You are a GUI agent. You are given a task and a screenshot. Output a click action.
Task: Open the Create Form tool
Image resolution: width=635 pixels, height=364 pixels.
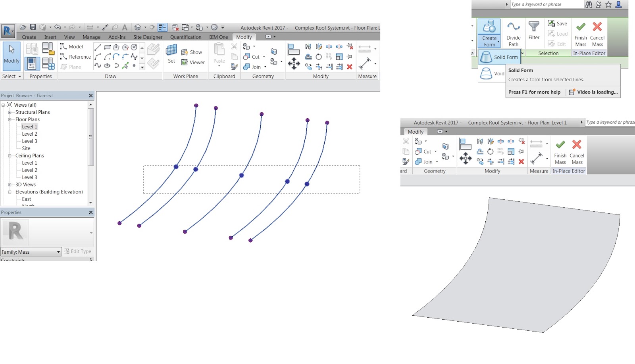(x=489, y=32)
